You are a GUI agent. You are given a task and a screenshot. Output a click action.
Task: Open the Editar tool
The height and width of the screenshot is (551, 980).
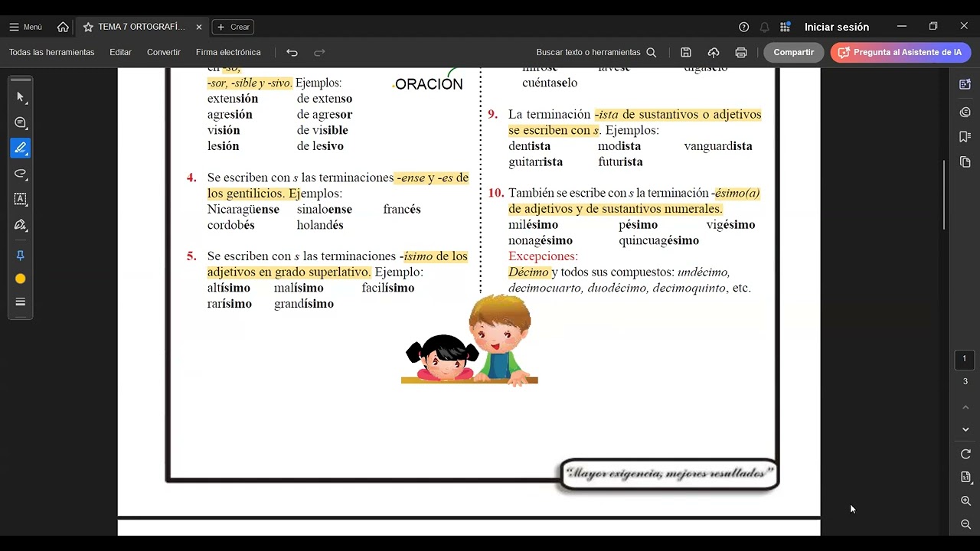[120, 52]
